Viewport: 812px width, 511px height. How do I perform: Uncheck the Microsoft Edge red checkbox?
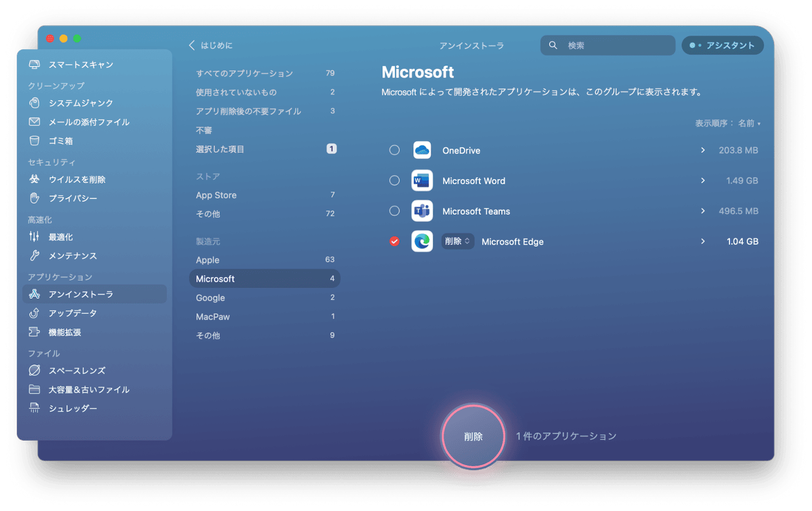point(394,241)
